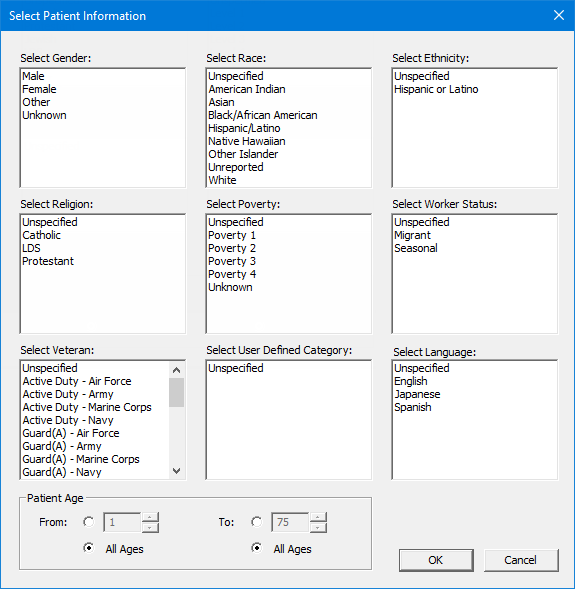Choose Poverty 3 in Poverty list
The width and height of the screenshot is (575, 589).
coord(232,261)
